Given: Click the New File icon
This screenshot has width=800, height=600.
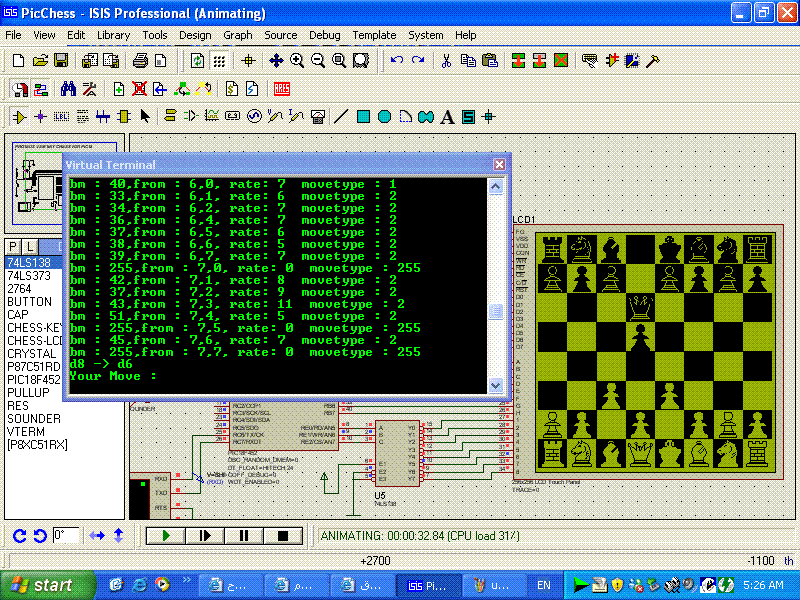Looking at the screenshot, I should (x=18, y=61).
